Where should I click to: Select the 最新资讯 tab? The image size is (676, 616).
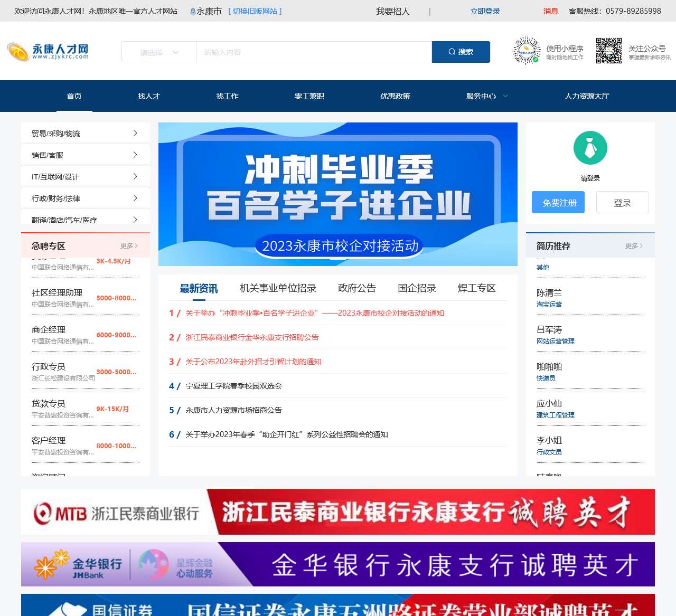tap(199, 288)
